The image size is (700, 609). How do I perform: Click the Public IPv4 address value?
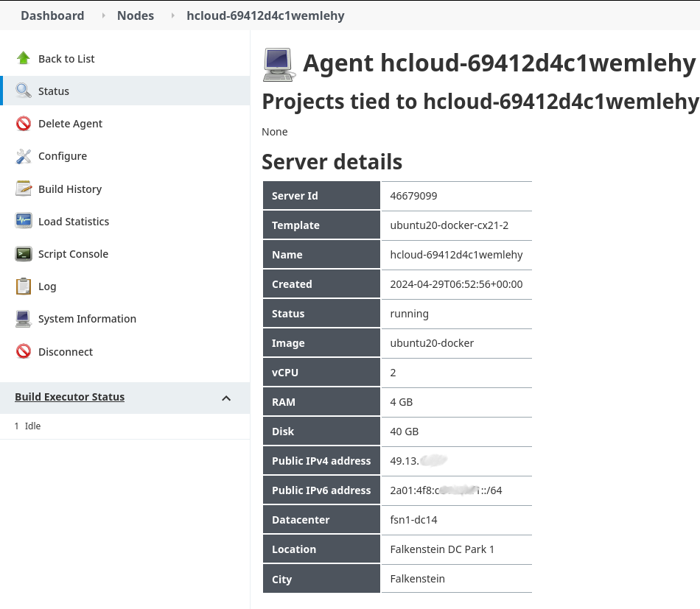(419, 460)
